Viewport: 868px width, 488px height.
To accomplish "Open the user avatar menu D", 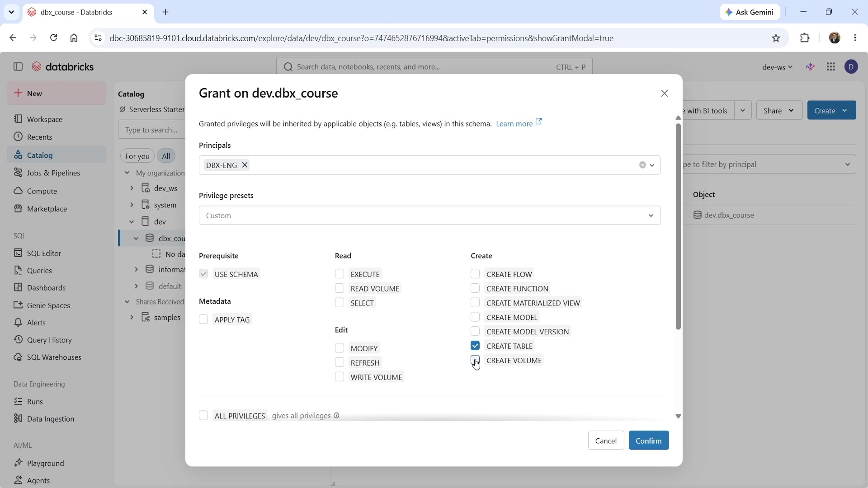I will tap(852, 67).
